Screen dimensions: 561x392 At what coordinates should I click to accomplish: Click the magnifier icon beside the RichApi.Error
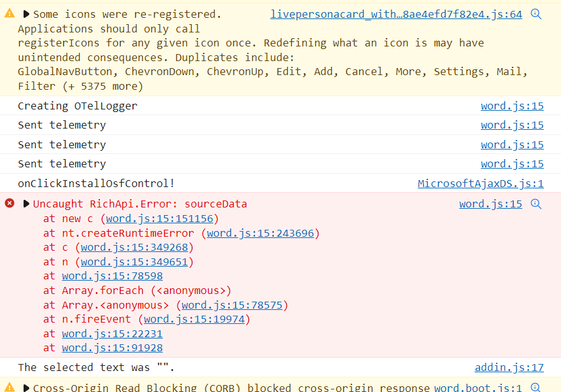coord(536,204)
